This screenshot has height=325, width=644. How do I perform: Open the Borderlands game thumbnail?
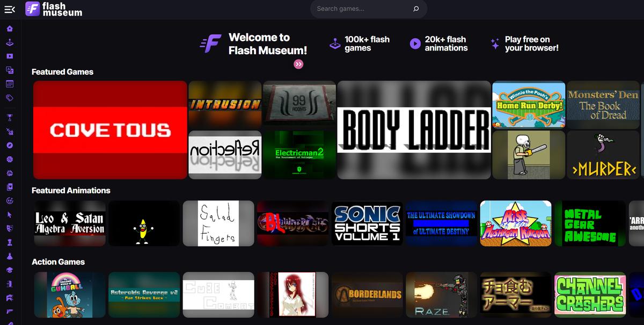(x=367, y=294)
